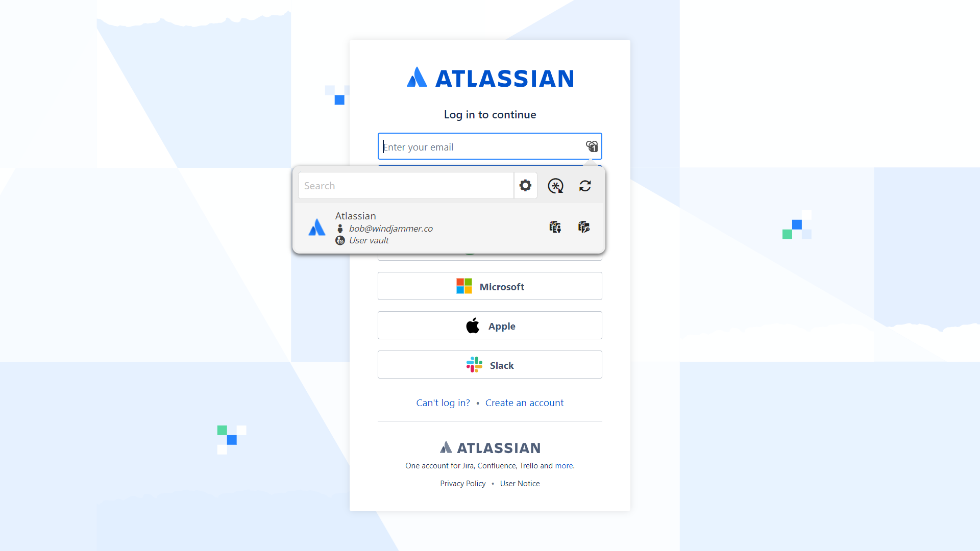
Task: Click the Atlassian logo at page bottom
Action: click(x=489, y=447)
